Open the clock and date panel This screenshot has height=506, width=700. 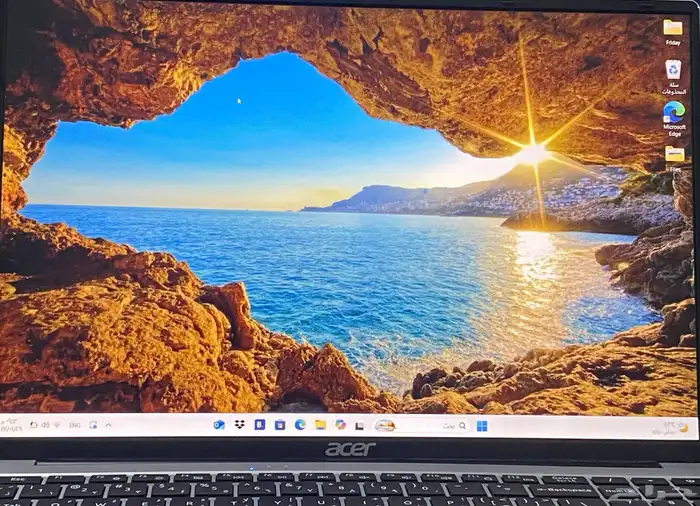pos(12,425)
